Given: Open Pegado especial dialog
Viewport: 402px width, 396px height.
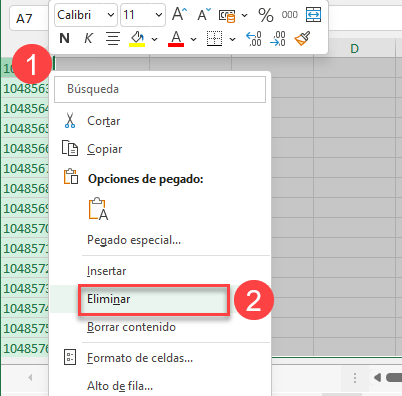Looking at the screenshot, I should (134, 240).
